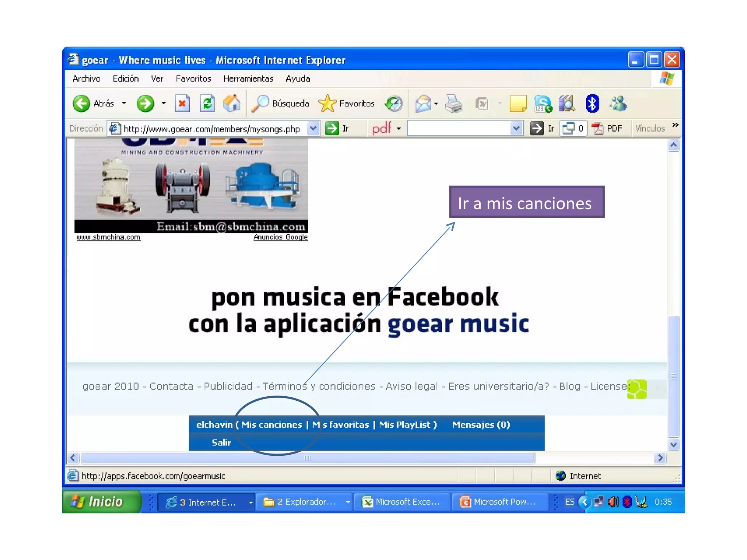Open the Edición menu
This screenshot has height=560, width=747.
126,79
